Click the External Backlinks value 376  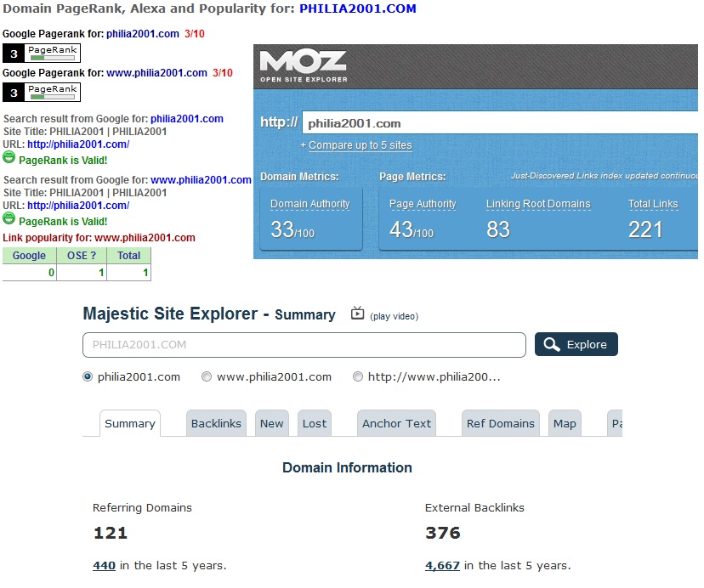tap(443, 533)
